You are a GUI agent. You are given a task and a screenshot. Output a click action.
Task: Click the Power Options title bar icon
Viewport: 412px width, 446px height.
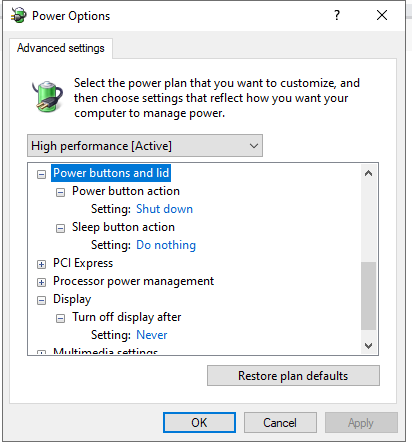click(x=19, y=15)
